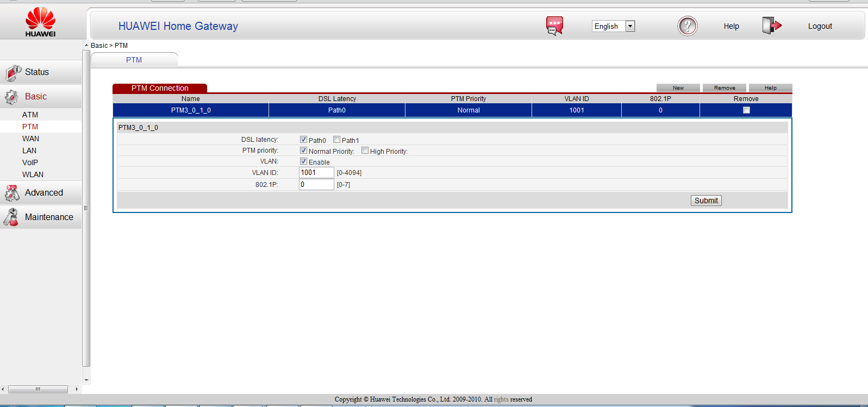Click the Advanced sidebar icon

coord(12,193)
